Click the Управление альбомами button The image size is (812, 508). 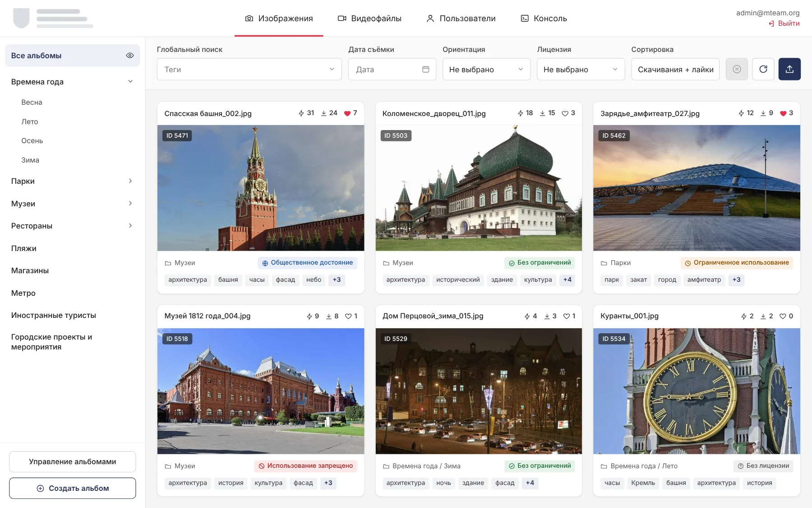[73, 461]
